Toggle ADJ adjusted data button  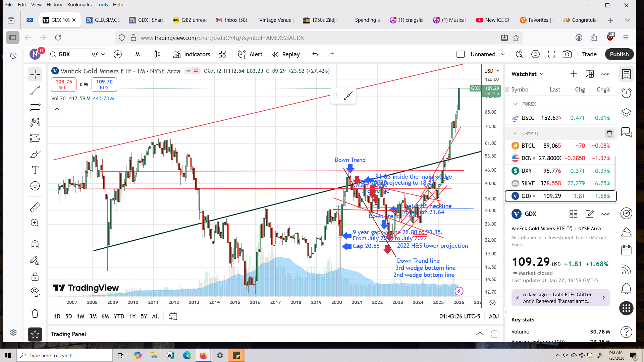pos(493,316)
